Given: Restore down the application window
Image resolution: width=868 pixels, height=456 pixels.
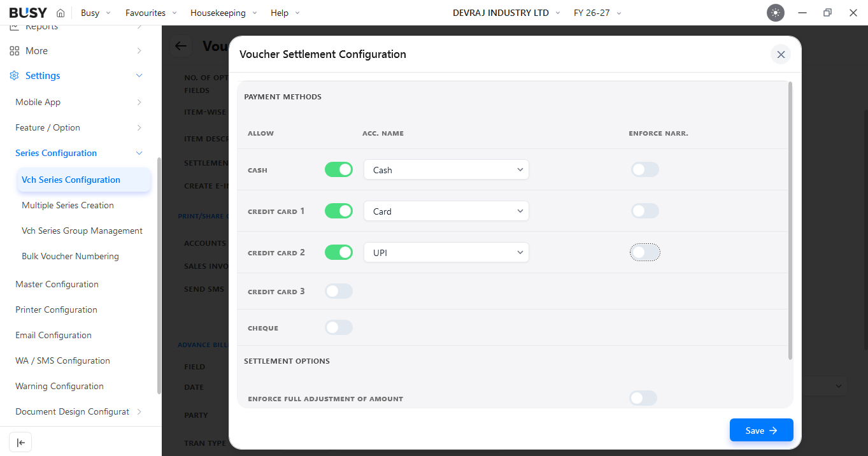Looking at the screenshot, I should click(x=827, y=13).
